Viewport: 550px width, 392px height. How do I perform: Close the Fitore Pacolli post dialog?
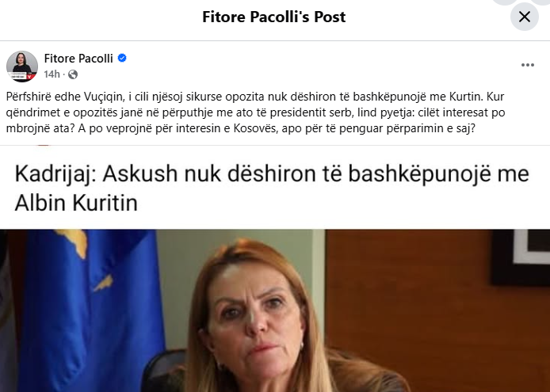(524, 17)
